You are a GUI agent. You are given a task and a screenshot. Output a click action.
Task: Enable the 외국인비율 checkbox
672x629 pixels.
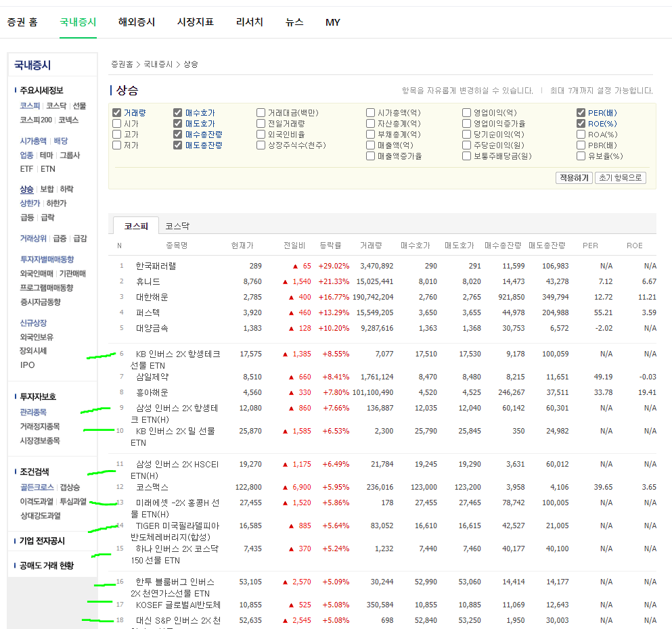[261, 135]
